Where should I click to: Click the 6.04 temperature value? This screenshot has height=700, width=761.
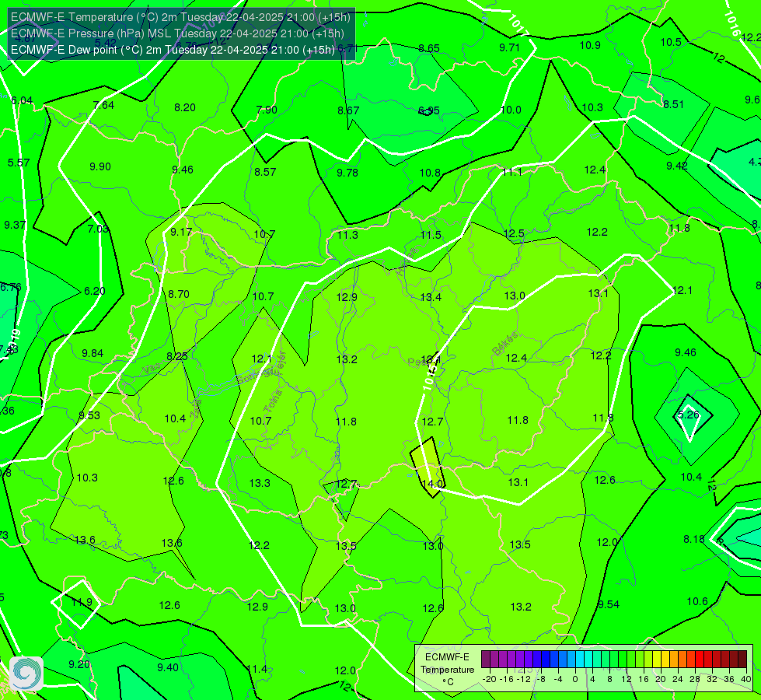[x=22, y=100]
